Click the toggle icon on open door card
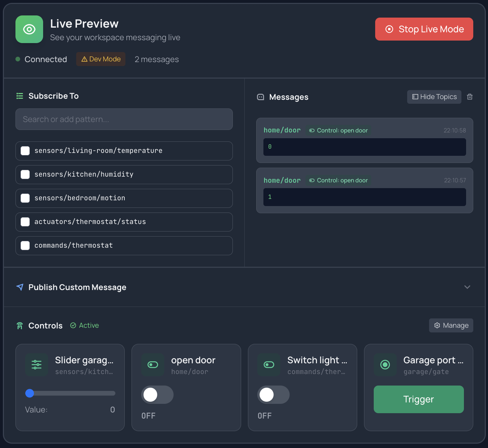The image size is (488, 448). tap(153, 365)
